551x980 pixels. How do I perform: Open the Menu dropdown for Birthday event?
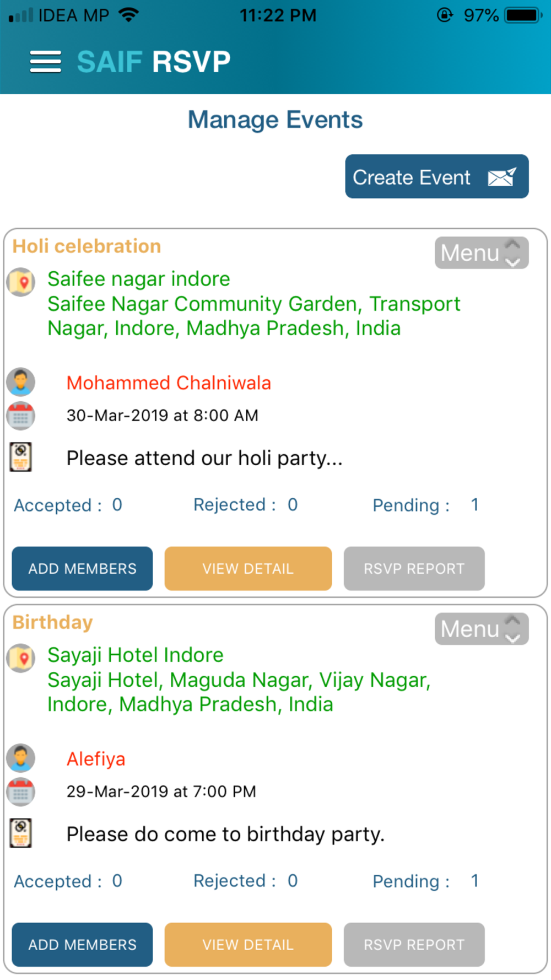(482, 629)
